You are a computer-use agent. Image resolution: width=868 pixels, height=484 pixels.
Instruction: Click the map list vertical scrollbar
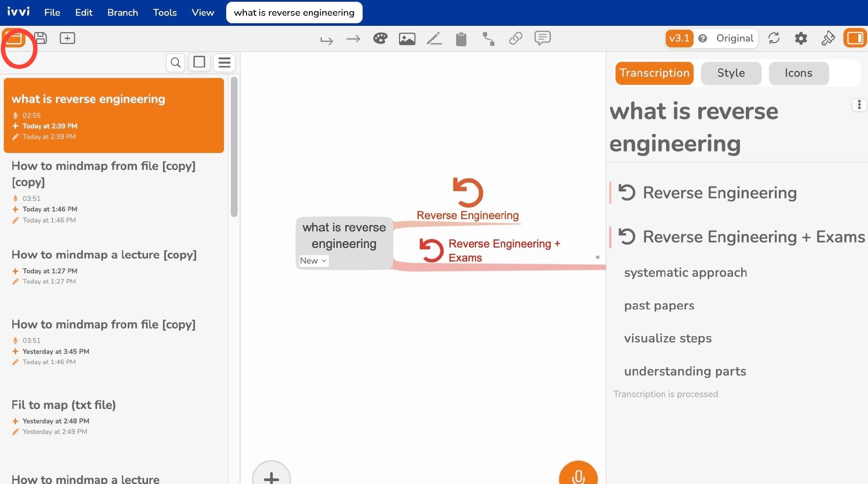pos(234,147)
